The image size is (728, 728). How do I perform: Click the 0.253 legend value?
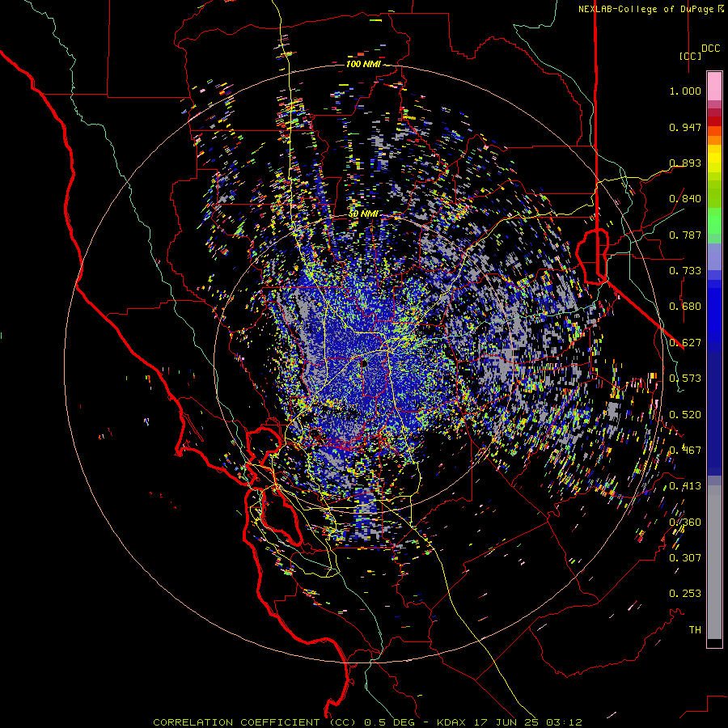point(685,594)
